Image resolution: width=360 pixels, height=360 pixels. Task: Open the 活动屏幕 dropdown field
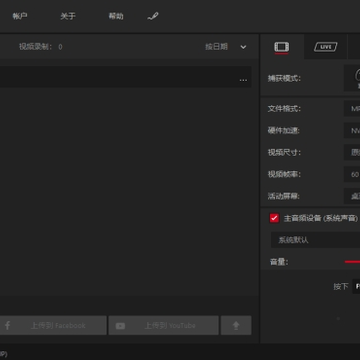[352, 196]
